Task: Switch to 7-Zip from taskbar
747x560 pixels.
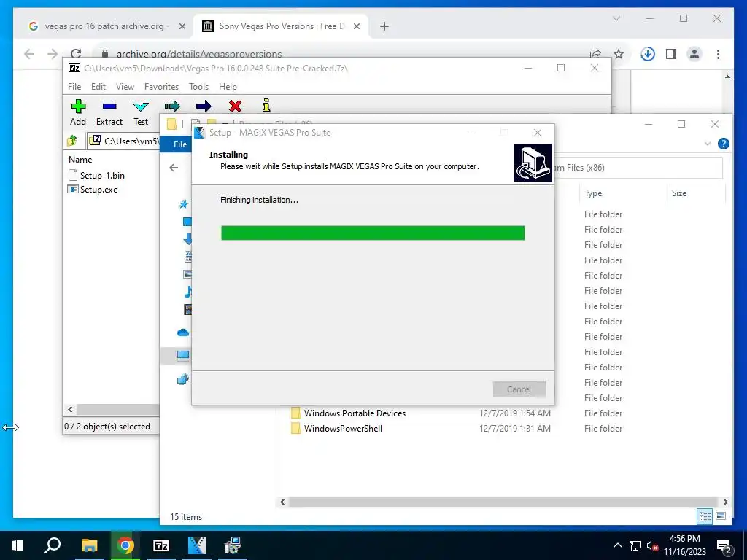Action: [161, 545]
